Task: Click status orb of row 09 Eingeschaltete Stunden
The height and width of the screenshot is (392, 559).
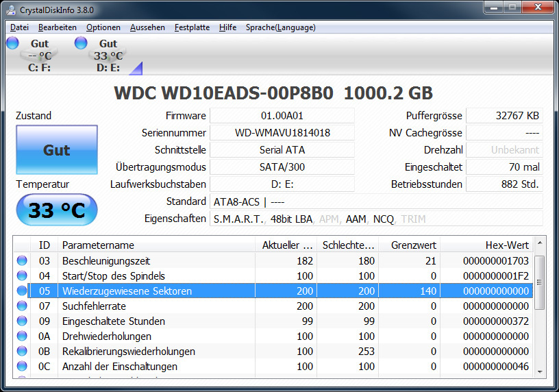Action: [22, 321]
